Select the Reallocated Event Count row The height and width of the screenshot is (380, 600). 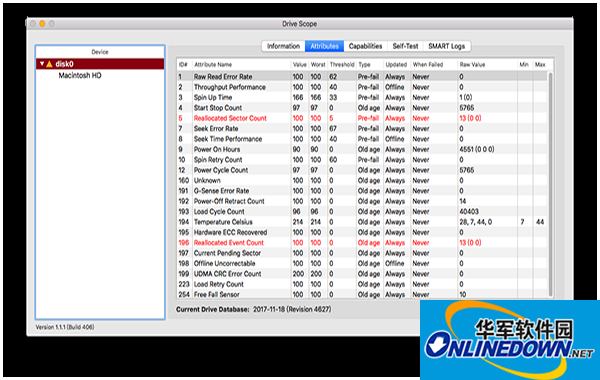click(362, 243)
